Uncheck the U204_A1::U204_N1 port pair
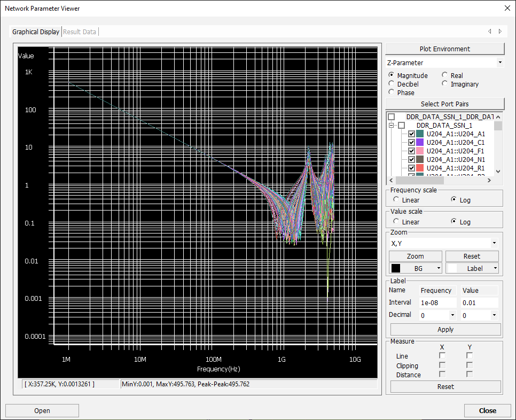The width and height of the screenshot is (516, 420). 411,159
